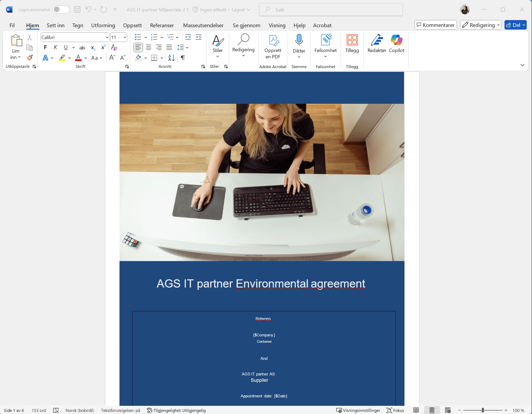Viewport: 532px width, 414px height.
Task: Toggle the Lagre automatisk switch
Action: [61, 10]
